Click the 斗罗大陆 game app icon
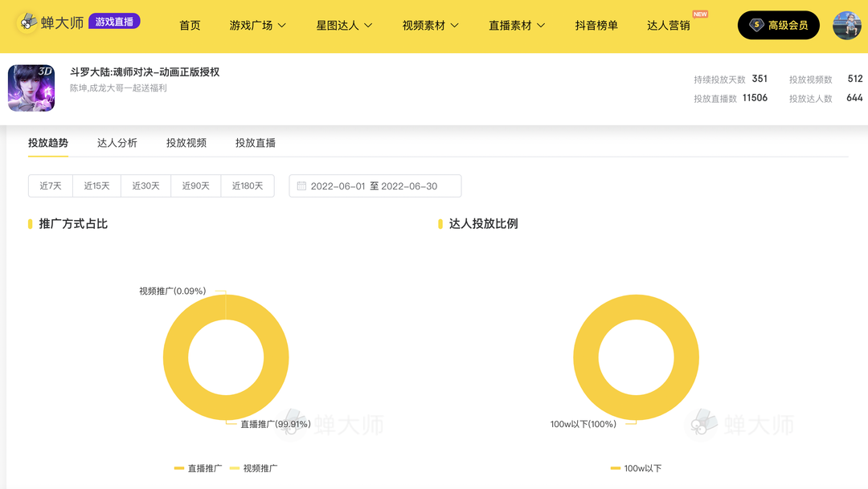Viewport: 868px width, 489px height. point(31,88)
